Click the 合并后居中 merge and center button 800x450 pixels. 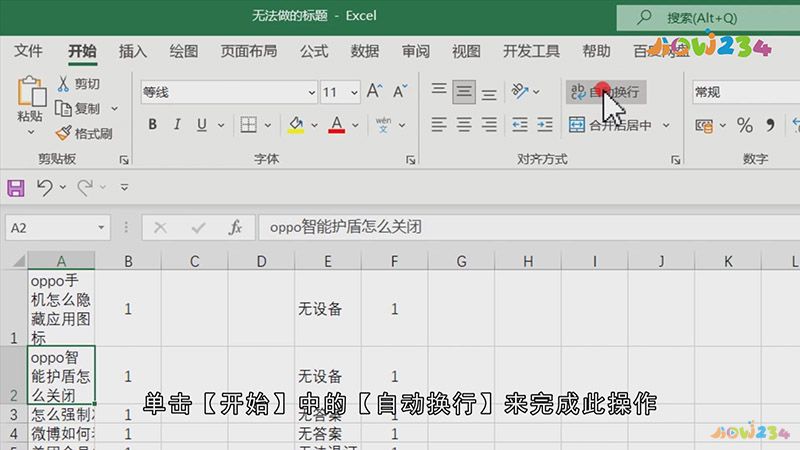click(x=610, y=125)
